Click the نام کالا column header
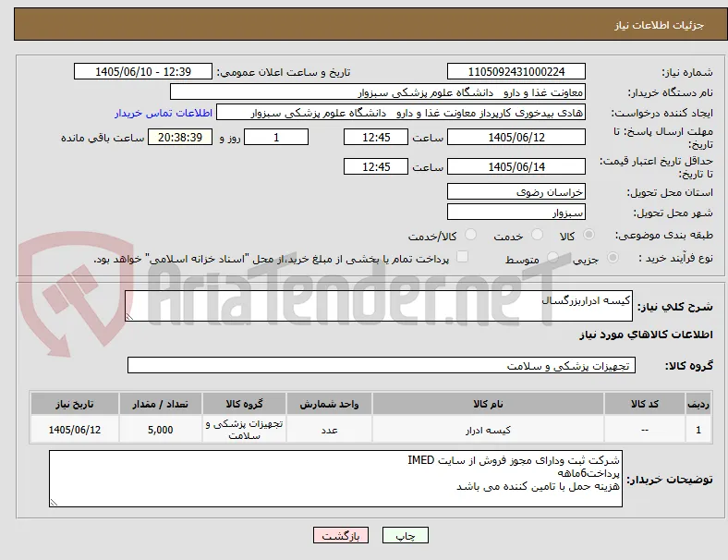Screen dimensions: 728x560 (488, 404)
